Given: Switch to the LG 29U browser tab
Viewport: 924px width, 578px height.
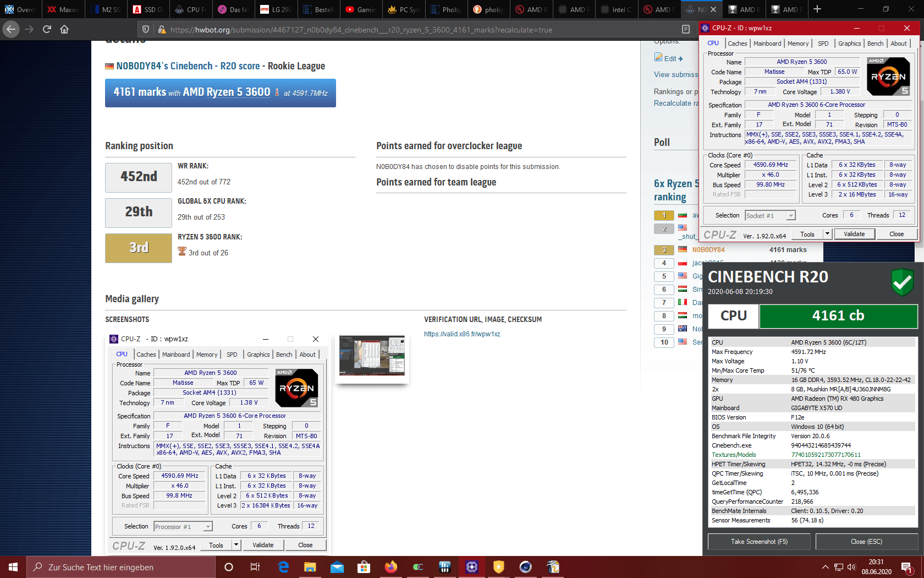Looking at the screenshot, I should click(276, 9).
